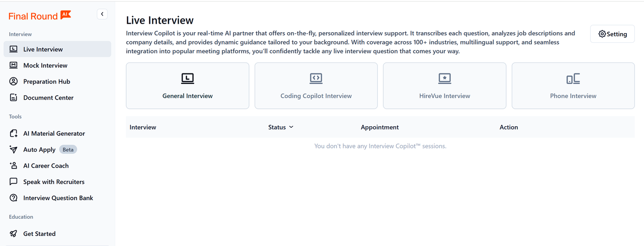Click the AI Material Generator icon
This screenshot has width=644, height=246.
14,133
